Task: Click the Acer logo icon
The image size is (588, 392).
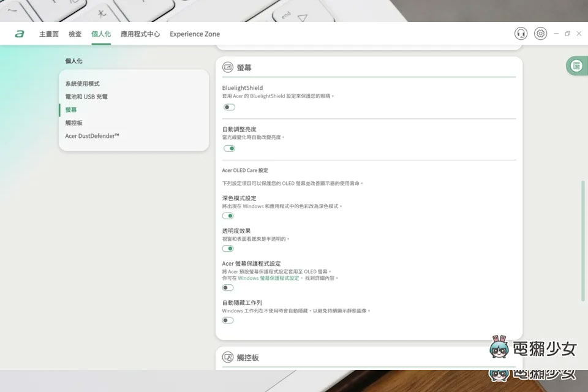Action: [20, 34]
